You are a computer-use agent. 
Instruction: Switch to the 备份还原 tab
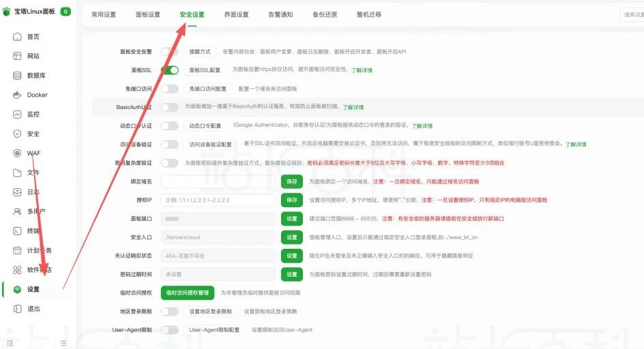point(325,14)
